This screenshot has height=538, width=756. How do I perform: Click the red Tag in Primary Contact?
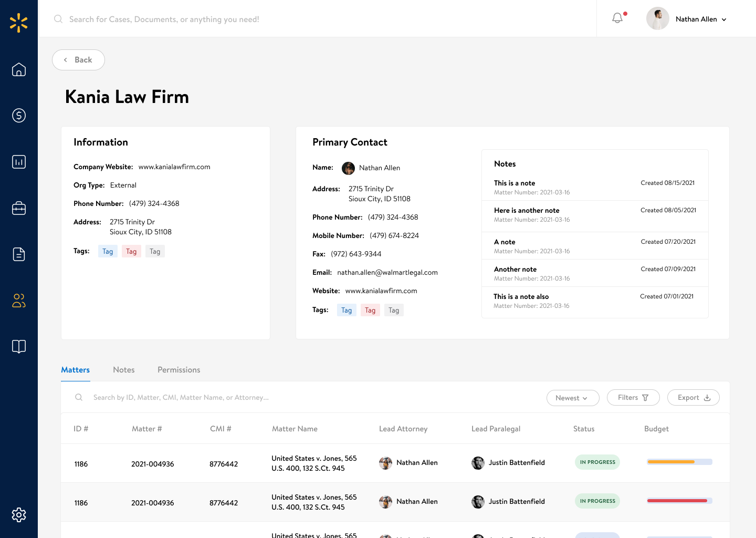pos(370,311)
